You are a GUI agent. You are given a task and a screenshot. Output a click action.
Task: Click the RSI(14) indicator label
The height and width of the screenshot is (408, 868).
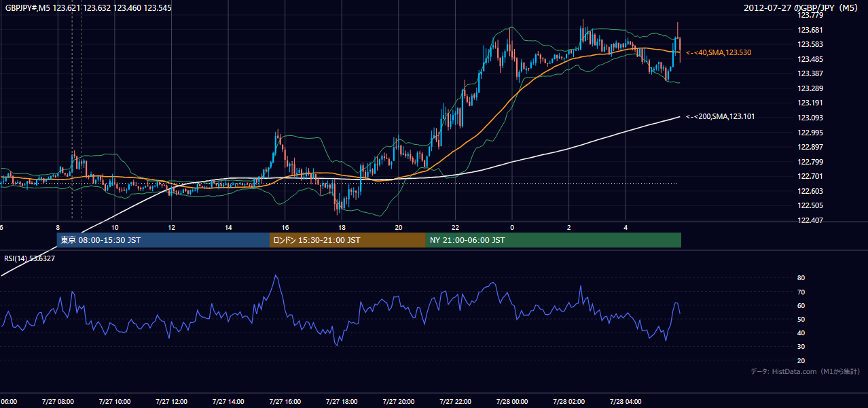pyautogui.click(x=29, y=258)
